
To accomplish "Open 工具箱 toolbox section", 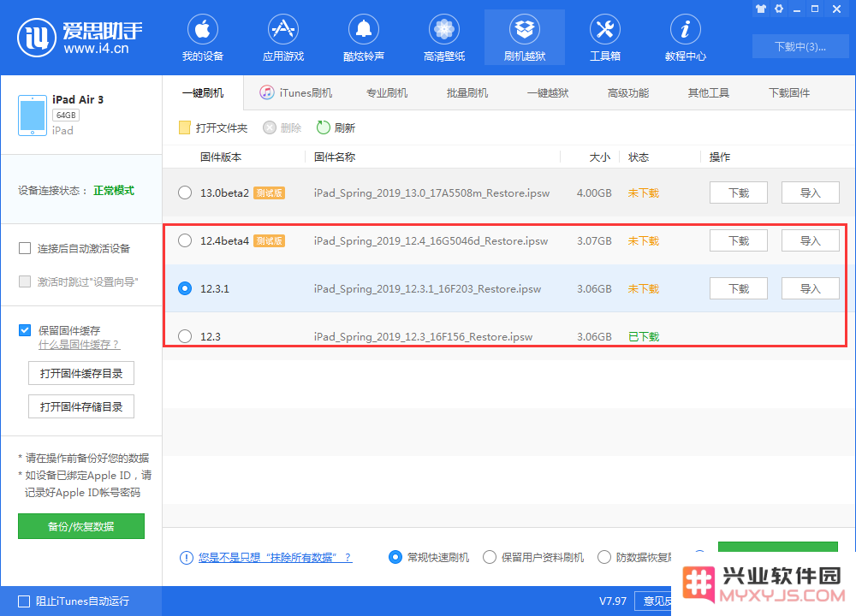I will (605, 38).
